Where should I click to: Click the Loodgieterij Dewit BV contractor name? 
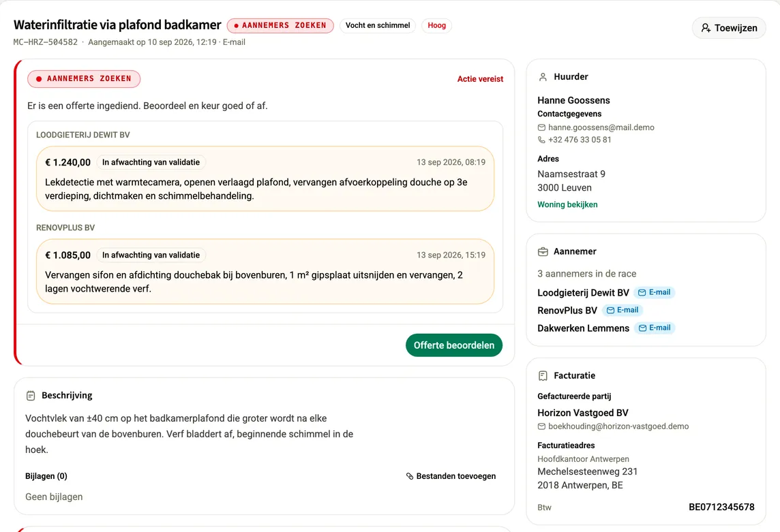[x=583, y=293]
